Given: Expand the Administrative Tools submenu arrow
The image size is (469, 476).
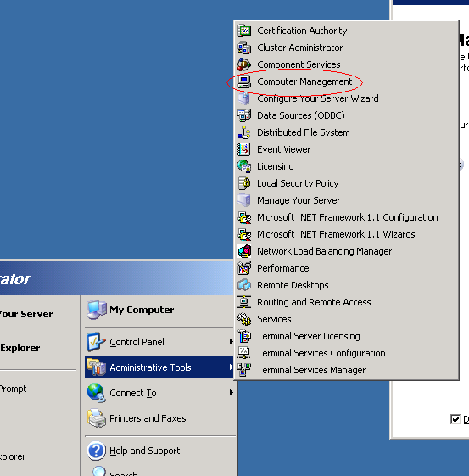Looking at the screenshot, I should pos(232,367).
